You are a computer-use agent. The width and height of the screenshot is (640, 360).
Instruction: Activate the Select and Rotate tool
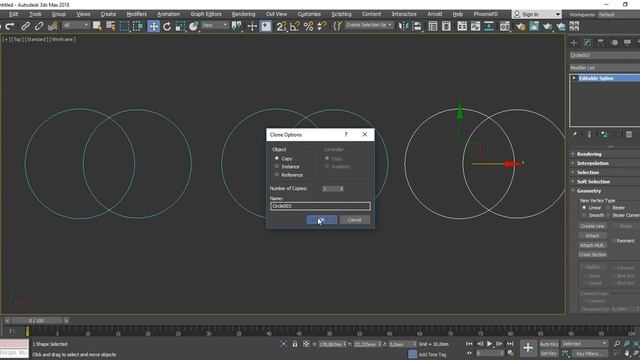tap(167, 27)
